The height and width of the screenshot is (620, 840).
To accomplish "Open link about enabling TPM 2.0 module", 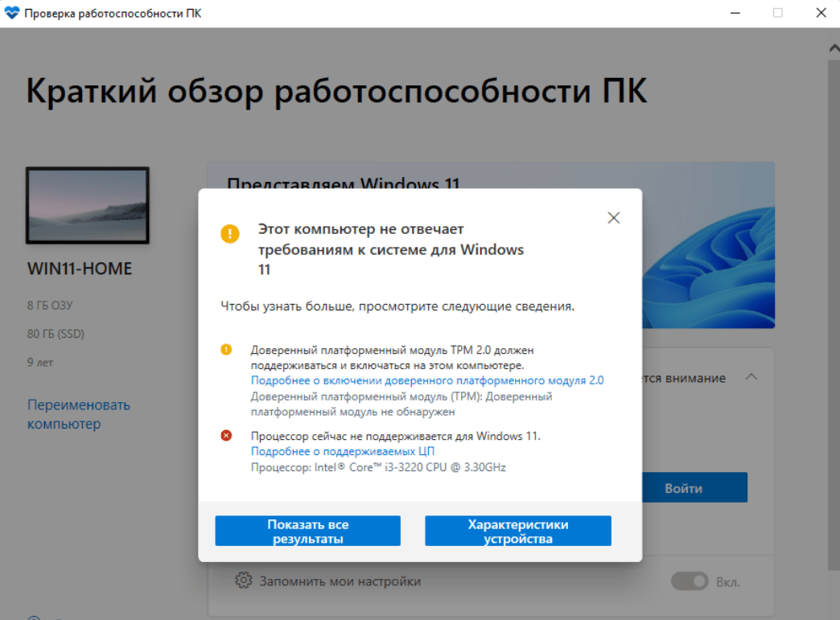I will pos(427,380).
